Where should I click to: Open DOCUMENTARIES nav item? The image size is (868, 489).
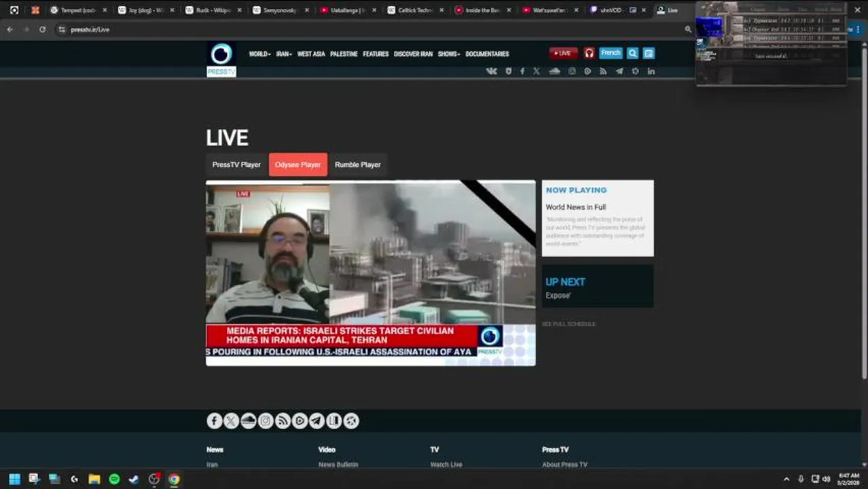tap(487, 54)
